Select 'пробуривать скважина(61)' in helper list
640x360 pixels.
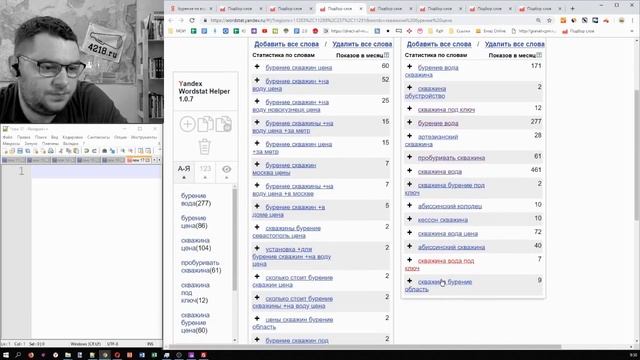click(200, 267)
